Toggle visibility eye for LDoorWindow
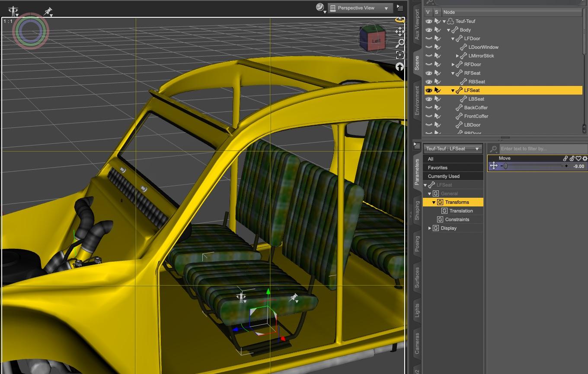Screen dimensions: 588x374 [428, 47]
